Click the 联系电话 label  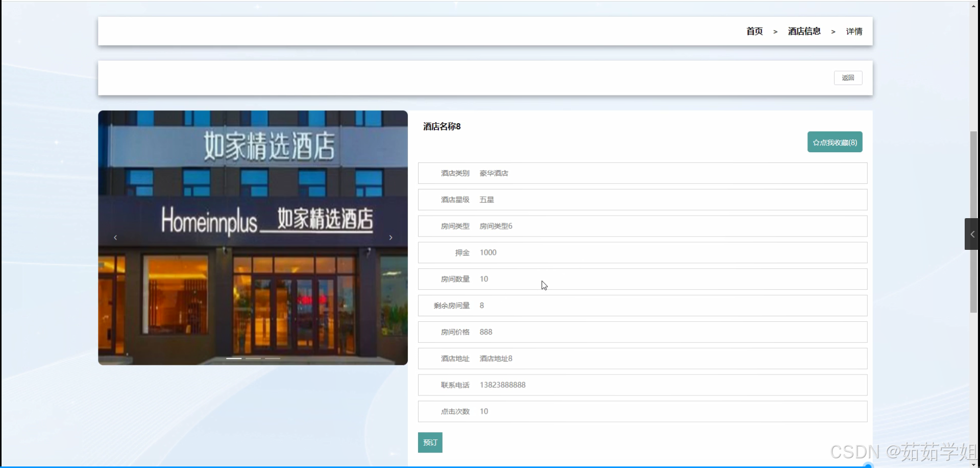(455, 385)
